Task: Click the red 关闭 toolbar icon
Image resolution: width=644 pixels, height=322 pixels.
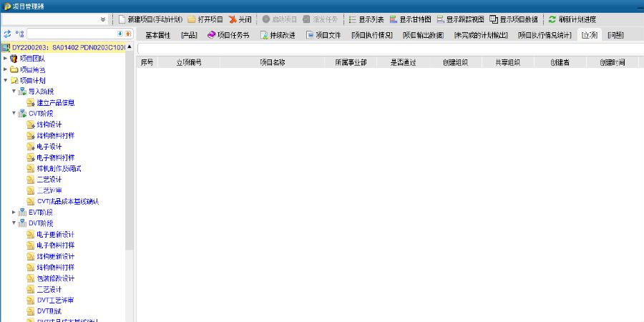Action: click(x=233, y=19)
